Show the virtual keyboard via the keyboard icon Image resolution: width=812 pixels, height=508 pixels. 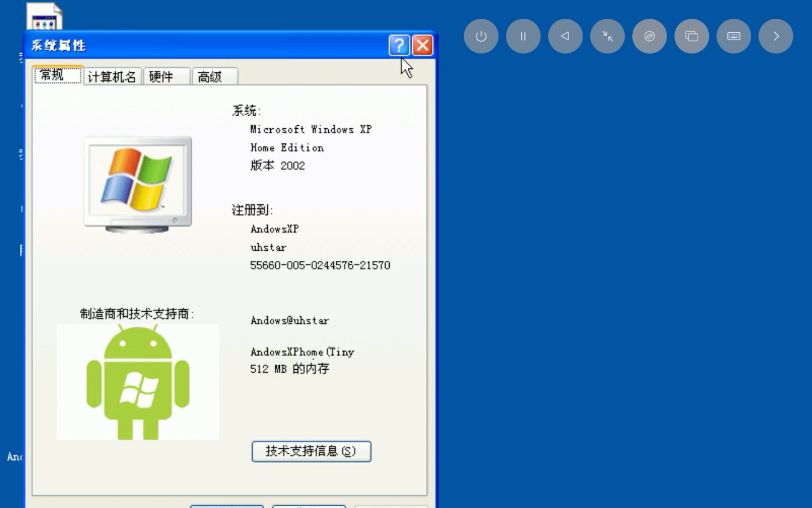tap(734, 36)
